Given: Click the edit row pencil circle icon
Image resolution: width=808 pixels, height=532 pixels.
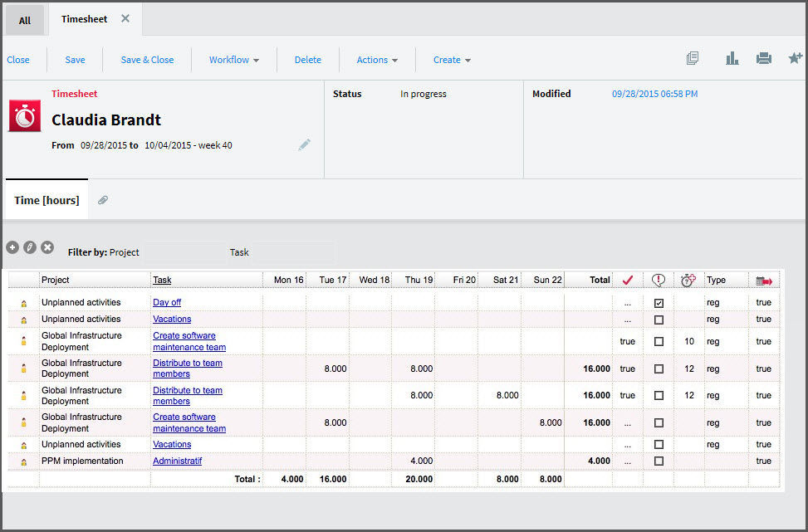Looking at the screenshot, I should click(30, 247).
